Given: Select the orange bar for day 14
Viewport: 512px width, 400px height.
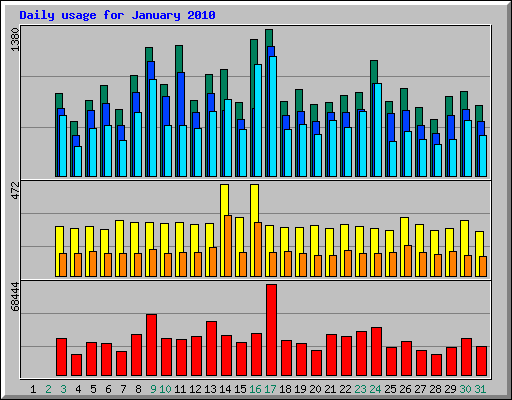Looking at the screenshot, I should coord(228,246).
